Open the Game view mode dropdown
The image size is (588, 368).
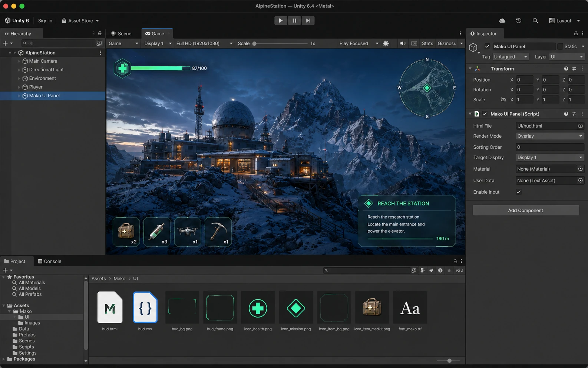[123, 43]
